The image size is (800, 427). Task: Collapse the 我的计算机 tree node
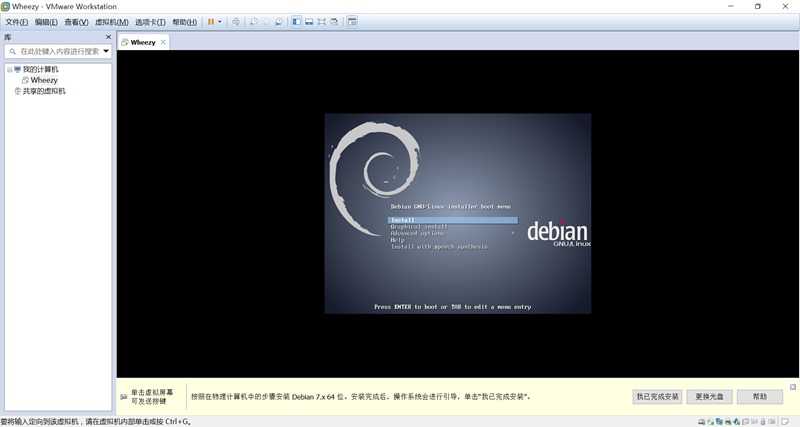click(9, 69)
